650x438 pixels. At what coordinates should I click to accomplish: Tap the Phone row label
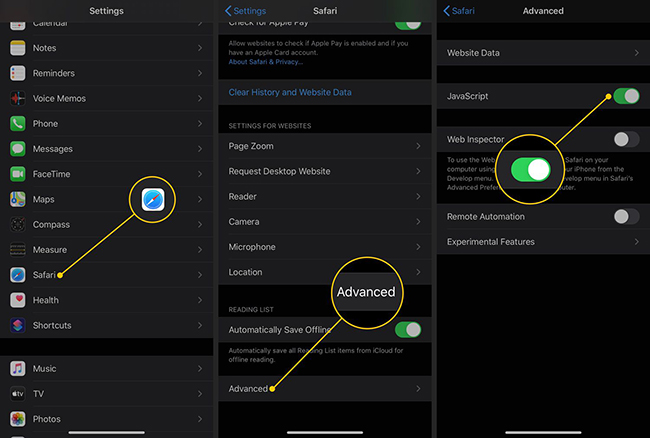[45, 123]
